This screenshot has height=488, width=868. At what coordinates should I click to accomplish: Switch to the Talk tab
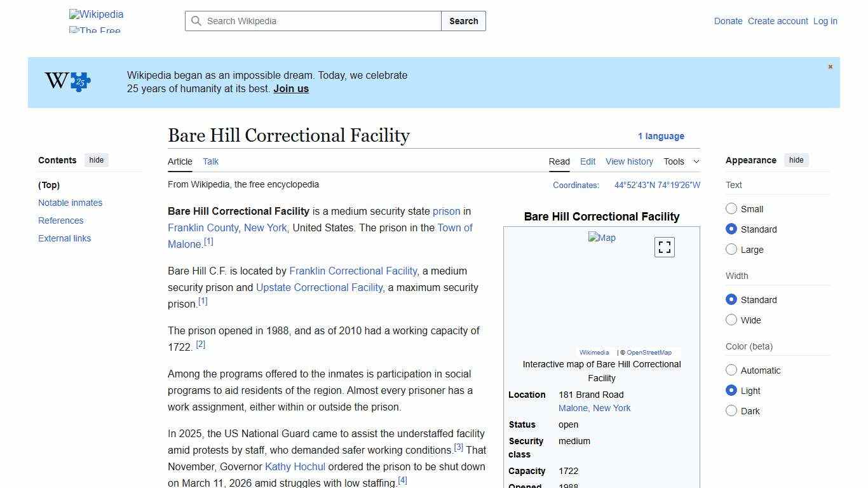[x=210, y=161]
